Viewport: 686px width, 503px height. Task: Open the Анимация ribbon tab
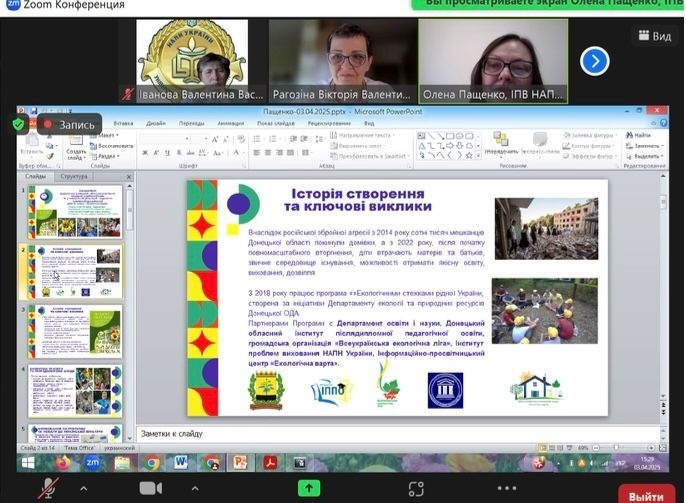point(230,123)
